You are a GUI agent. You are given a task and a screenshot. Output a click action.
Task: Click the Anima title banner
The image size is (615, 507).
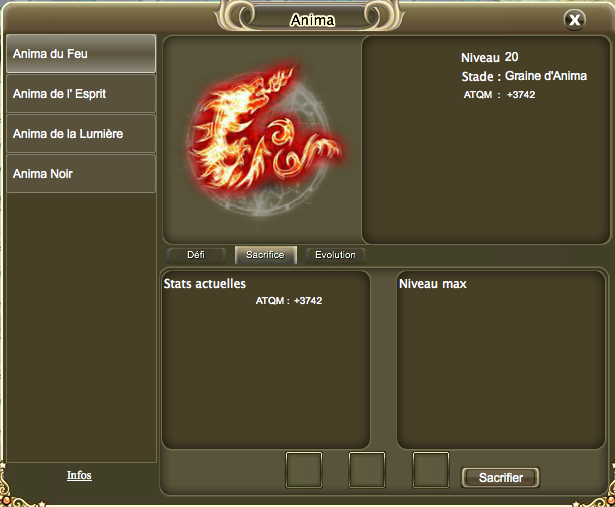(312, 20)
